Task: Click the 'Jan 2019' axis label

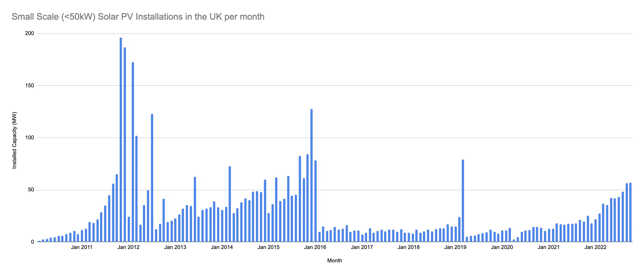Action: pos(455,247)
